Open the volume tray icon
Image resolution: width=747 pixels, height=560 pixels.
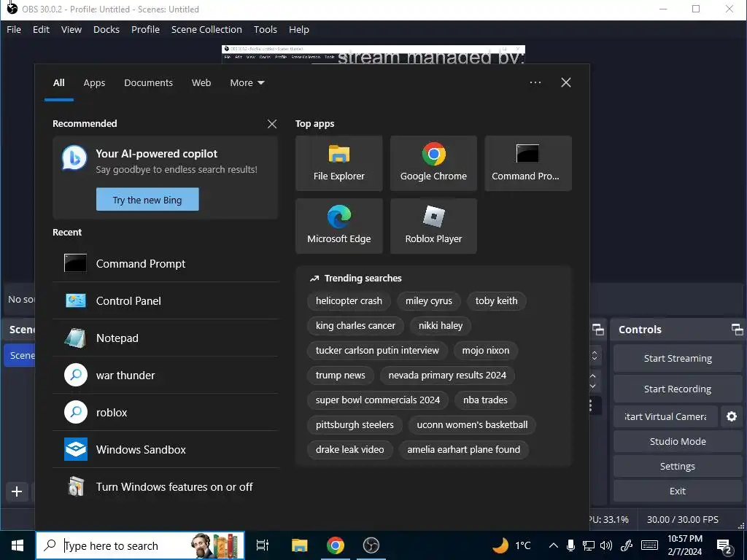coord(606,545)
